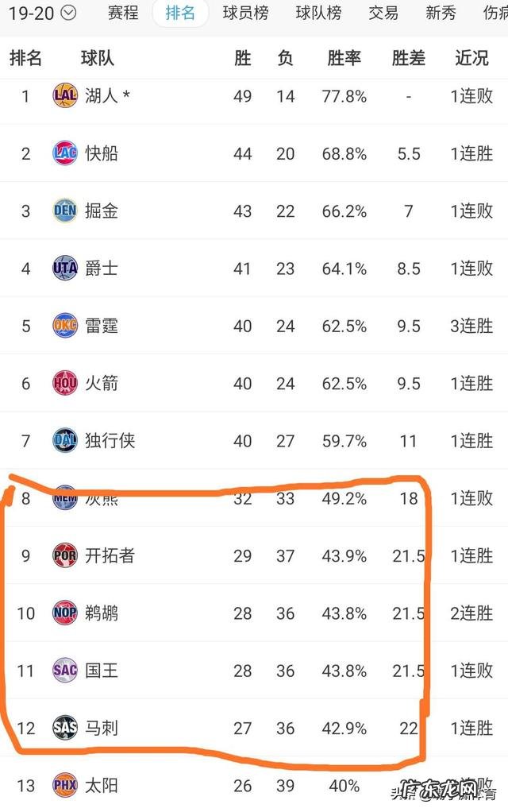Switch to the 赛程 (schedule) tab
The image size is (508, 812).
click(122, 14)
